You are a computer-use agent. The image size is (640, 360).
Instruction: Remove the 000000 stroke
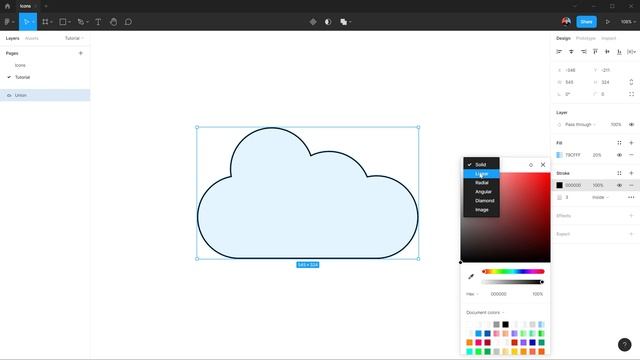[631, 185]
